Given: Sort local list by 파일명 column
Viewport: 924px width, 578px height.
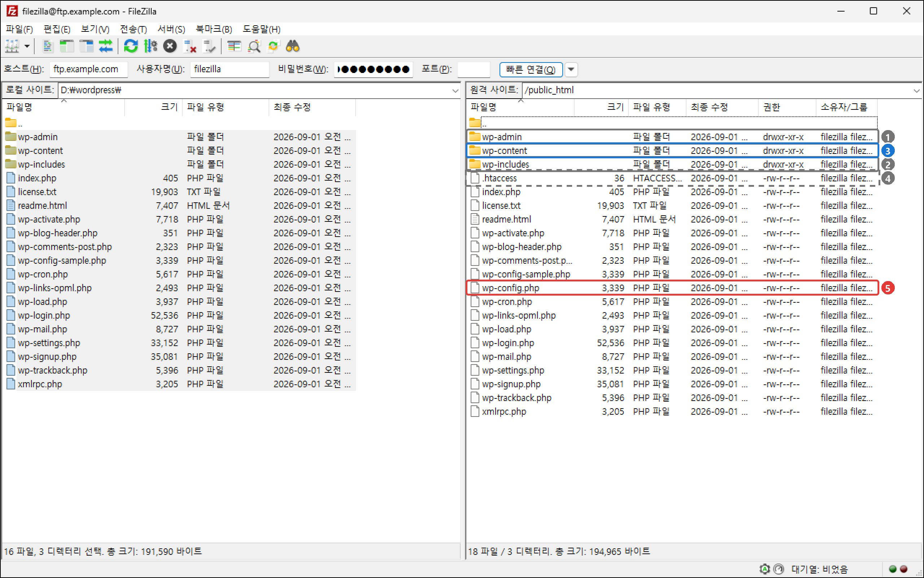Looking at the screenshot, I should (64, 107).
